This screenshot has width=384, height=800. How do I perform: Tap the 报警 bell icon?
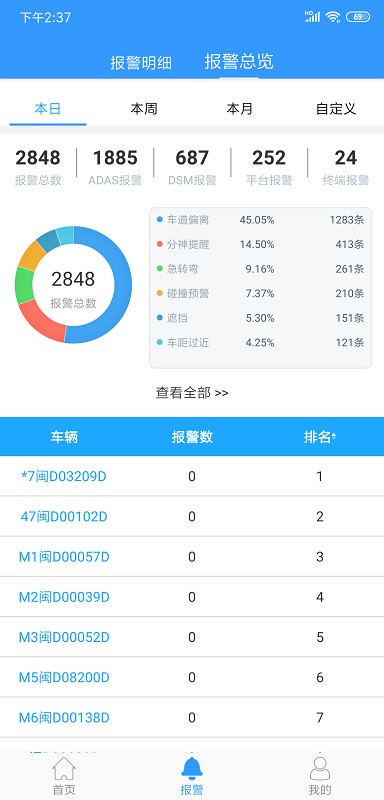coord(192,769)
